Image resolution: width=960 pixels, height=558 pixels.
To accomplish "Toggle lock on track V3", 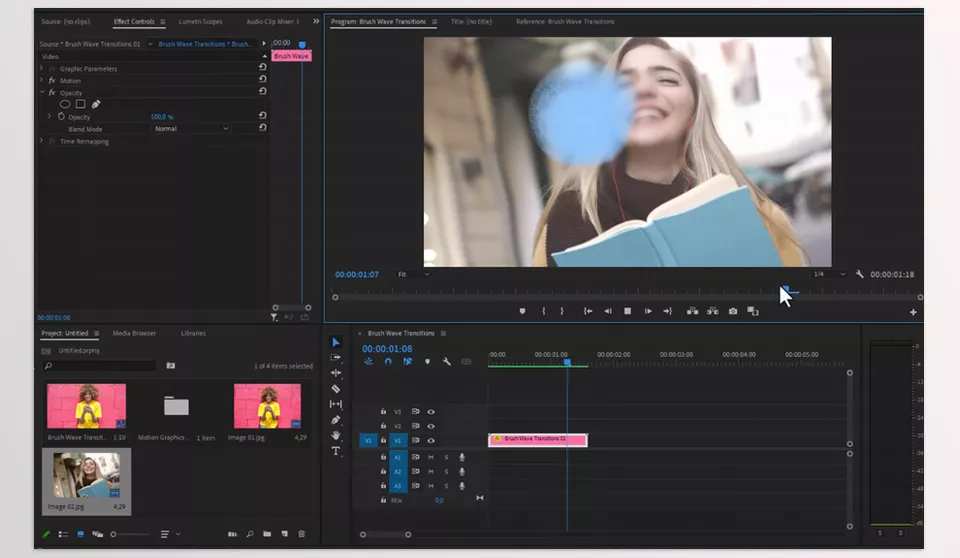I will click(x=383, y=412).
